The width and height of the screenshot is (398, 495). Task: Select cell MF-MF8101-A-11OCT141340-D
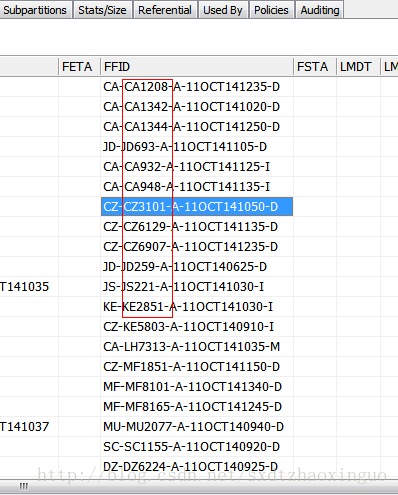[x=197, y=387]
